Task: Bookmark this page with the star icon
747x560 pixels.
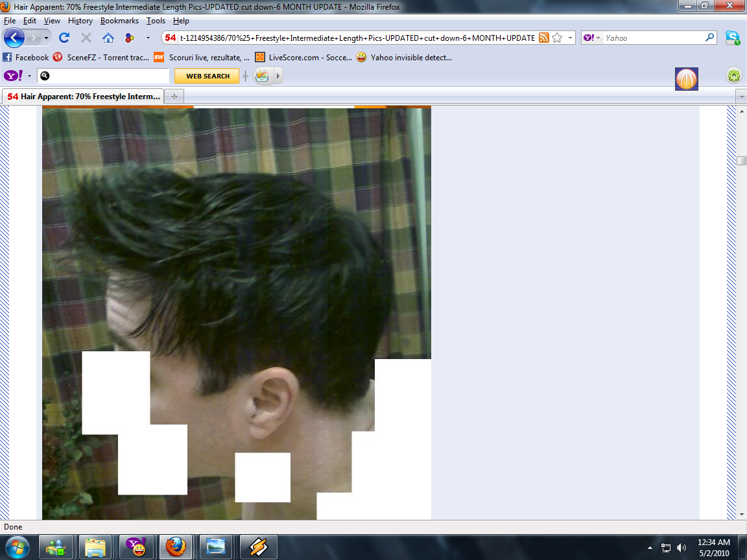Action: (x=557, y=38)
